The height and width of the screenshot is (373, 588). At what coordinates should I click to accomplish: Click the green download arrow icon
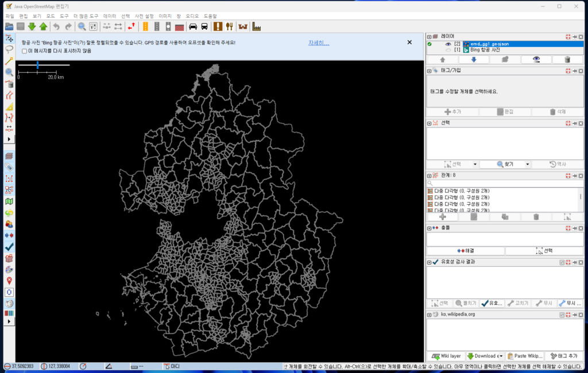(x=32, y=26)
